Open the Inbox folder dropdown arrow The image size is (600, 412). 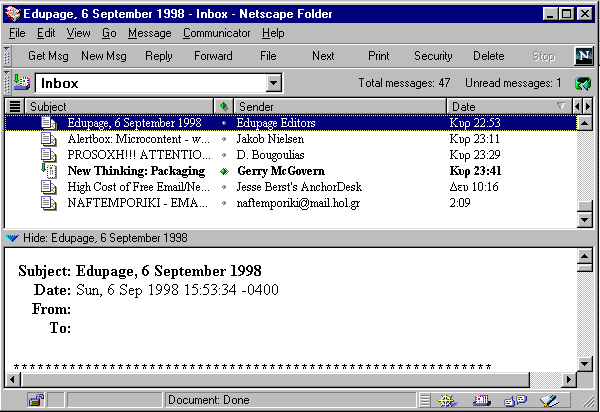point(274,83)
